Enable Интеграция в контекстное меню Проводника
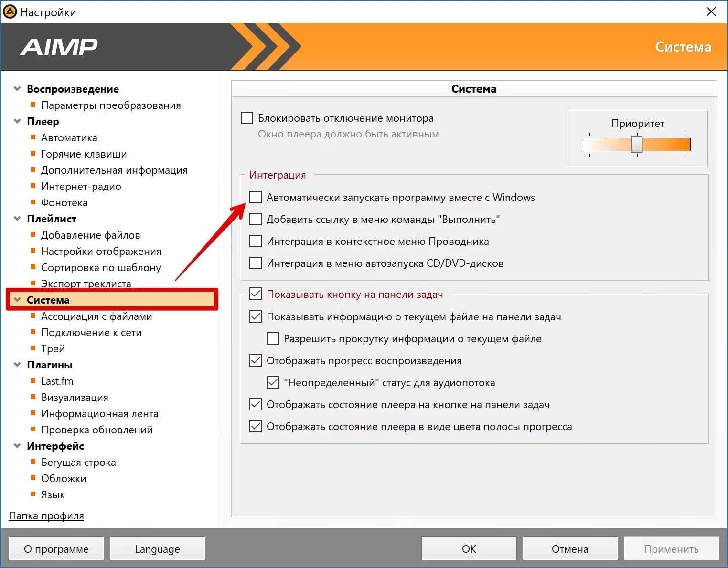Image resolution: width=728 pixels, height=568 pixels. pos(256,241)
